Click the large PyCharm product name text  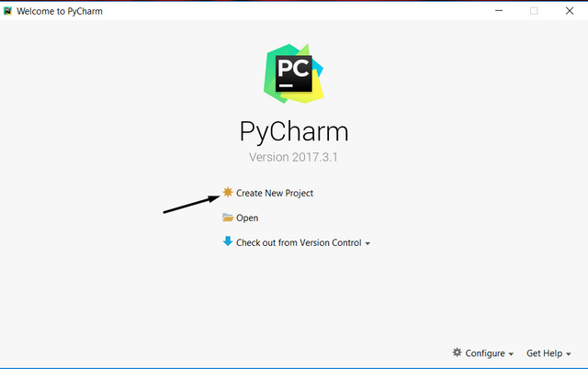294,131
